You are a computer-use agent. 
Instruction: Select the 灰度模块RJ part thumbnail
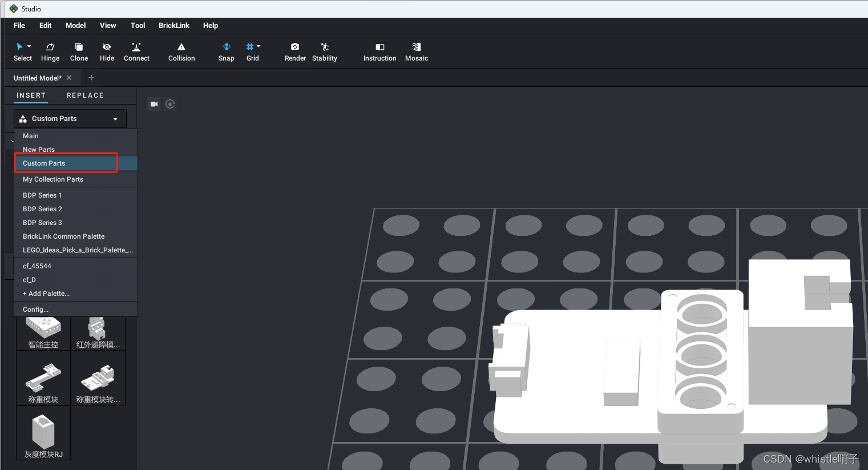[x=43, y=433]
